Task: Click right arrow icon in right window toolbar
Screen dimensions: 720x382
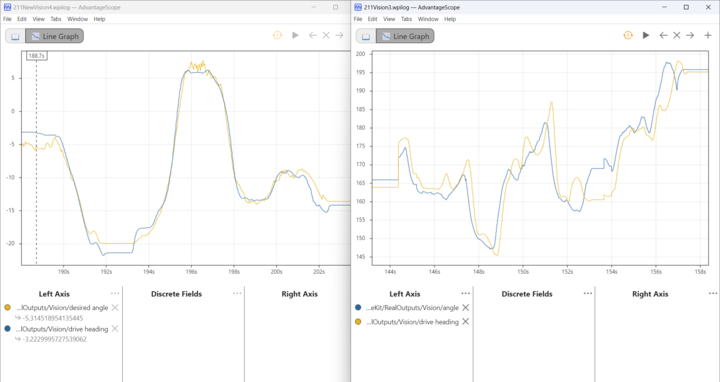Action: coord(690,35)
